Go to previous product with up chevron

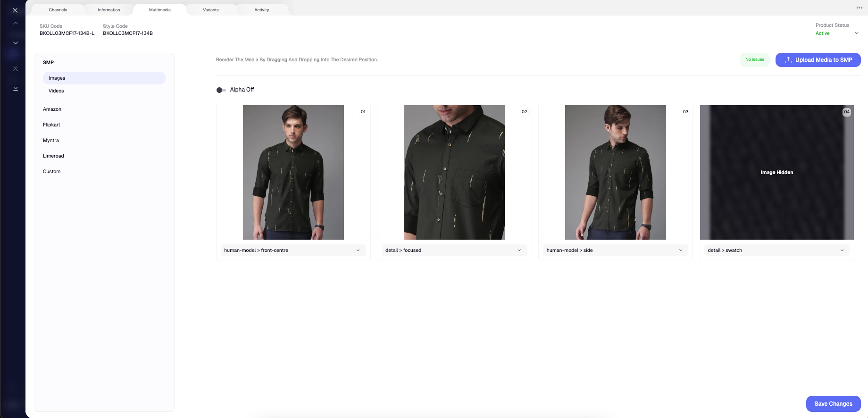[x=16, y=23]
